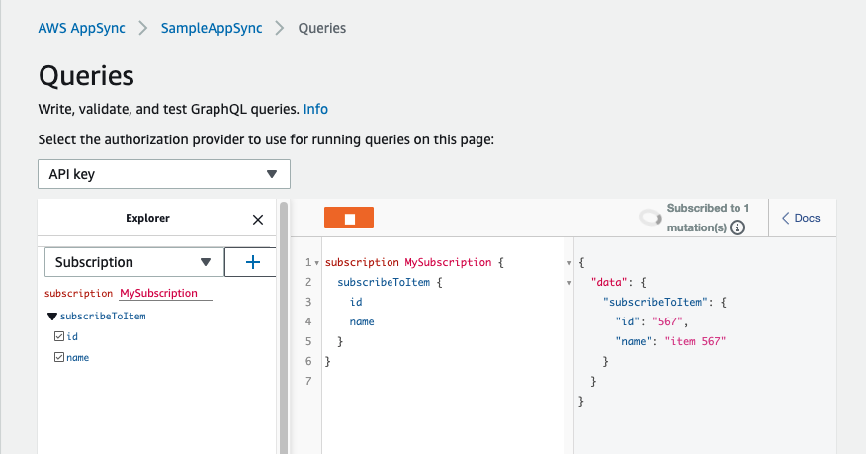Image resolution: width=868 pixels, height=454 pixels.
Task: Open the Docs panel
Action: tap(801, 219)
